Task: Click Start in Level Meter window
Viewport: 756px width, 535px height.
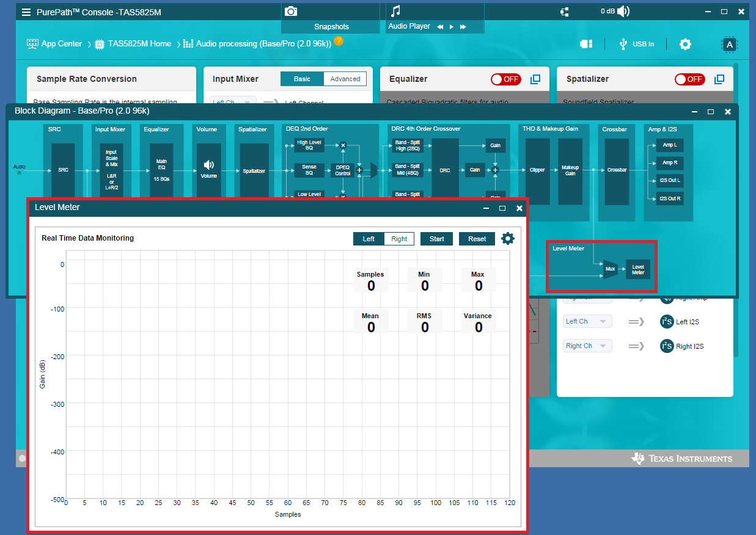Action: [x=437, y=239]
